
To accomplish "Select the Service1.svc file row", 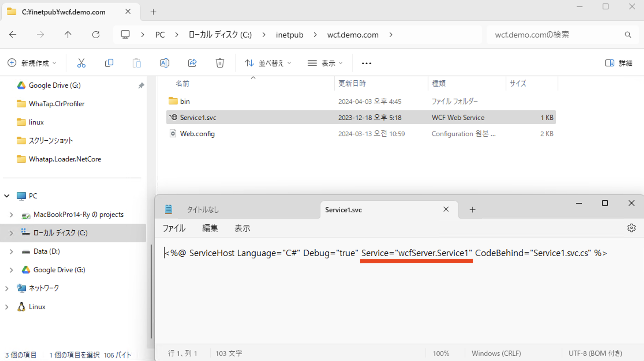I will (x=361, y=117).
